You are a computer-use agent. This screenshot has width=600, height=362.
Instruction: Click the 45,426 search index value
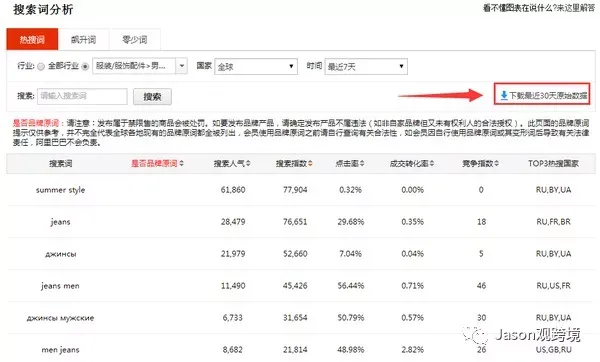pos(295,286)
